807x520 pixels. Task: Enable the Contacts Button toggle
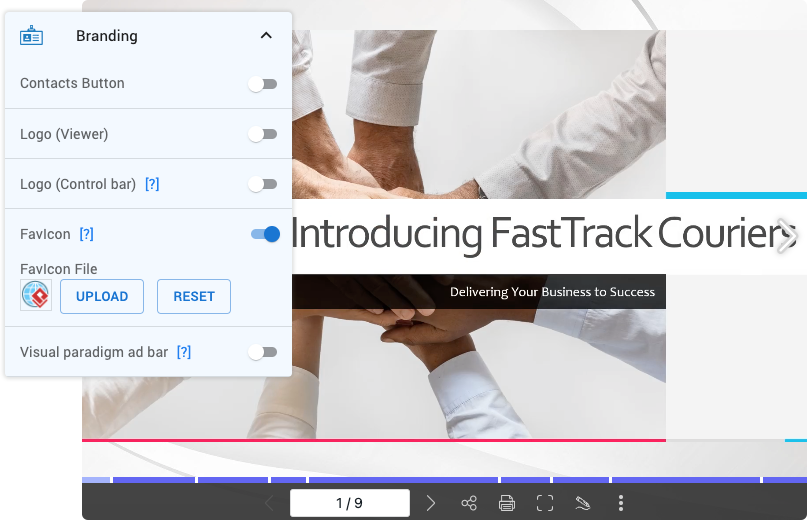[x=263, y=84]
